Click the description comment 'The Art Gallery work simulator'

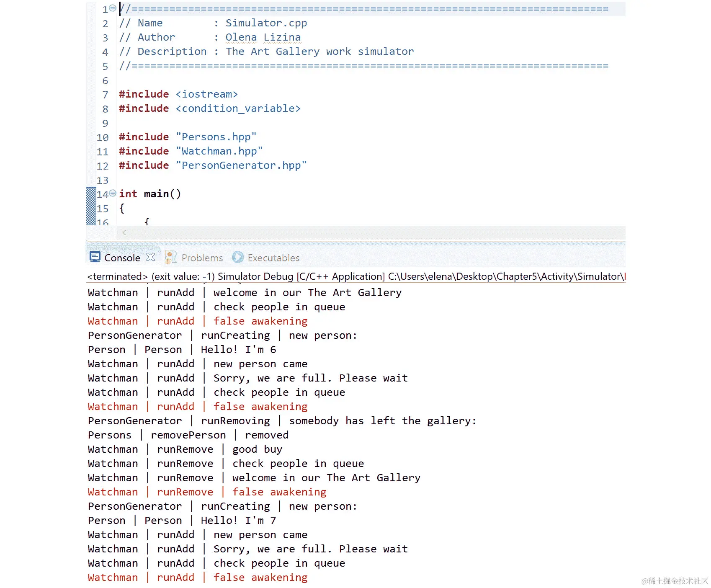[320, 52]
